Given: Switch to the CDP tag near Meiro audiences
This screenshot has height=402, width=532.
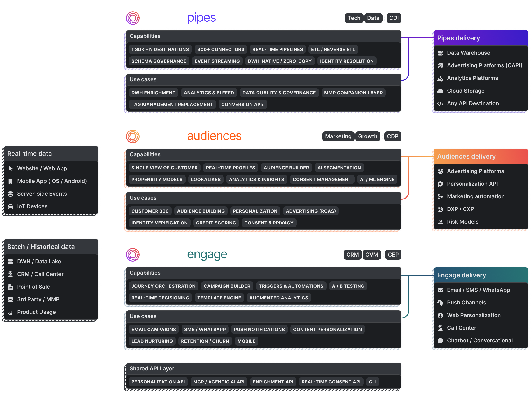Looking at the screenshot, I should [x=393, y=136].
